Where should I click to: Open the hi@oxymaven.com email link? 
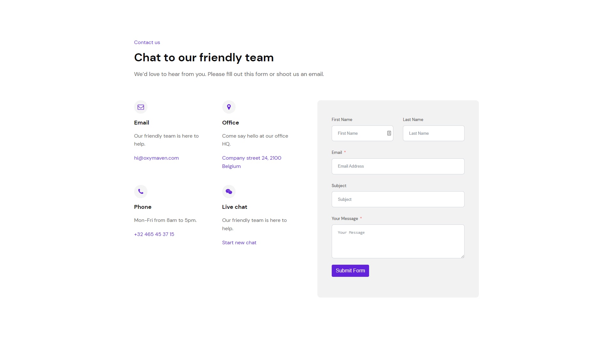(x=156, y=158)
